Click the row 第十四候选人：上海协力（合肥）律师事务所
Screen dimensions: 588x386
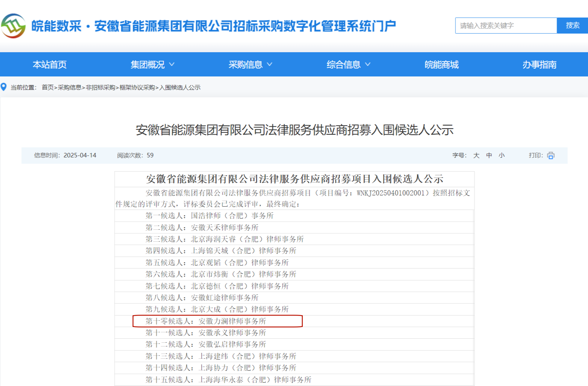pyautogui.click(x=294, y=368)
